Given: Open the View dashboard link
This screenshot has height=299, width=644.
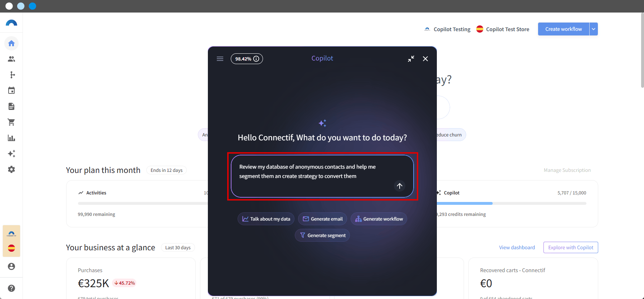Looking at the screenshot, I should pyautogui.click(x=517, y=247).
